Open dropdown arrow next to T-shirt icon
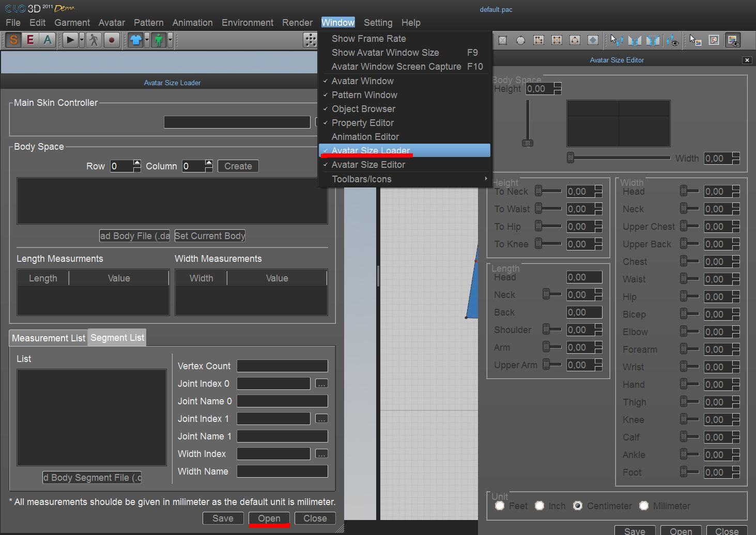Image resolution: width=756 pixels, height=535 pixels. (147, 40)
